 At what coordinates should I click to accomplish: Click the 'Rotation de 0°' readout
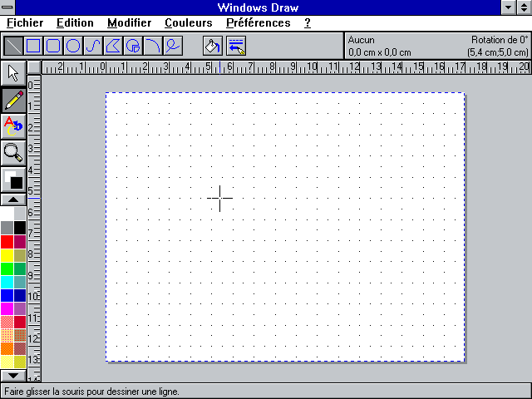click(500, 40)
